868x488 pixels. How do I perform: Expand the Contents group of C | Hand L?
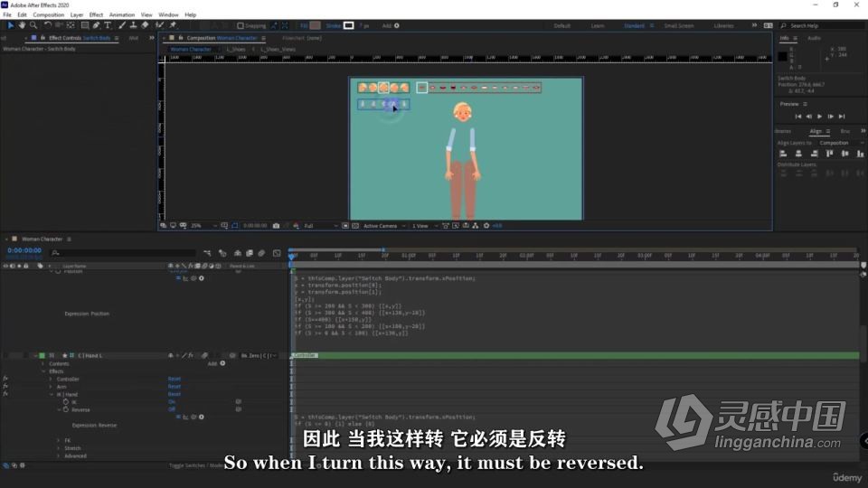click(43, 363)
